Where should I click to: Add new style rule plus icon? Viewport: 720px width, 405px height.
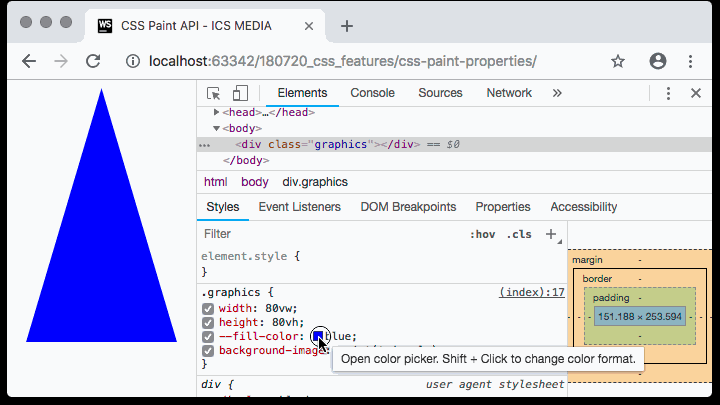tap(551, 234)
